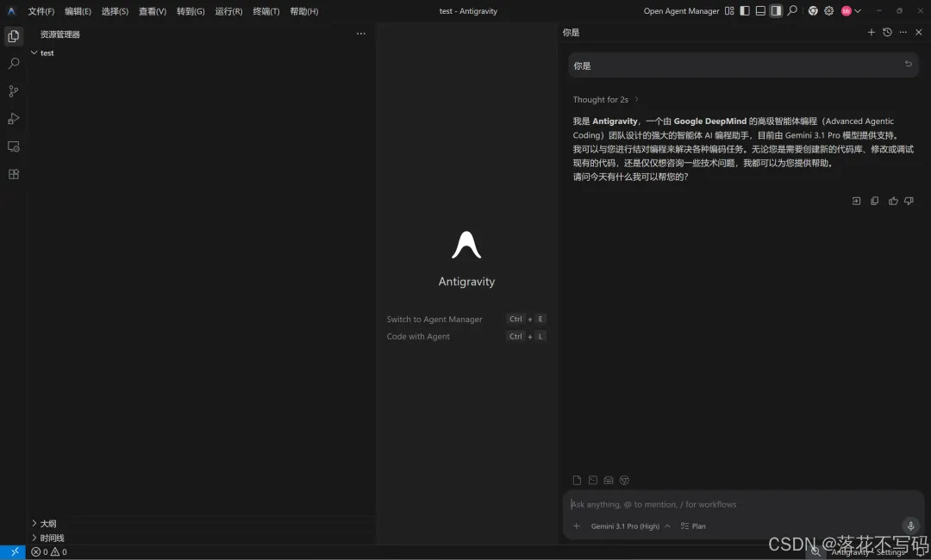Open the 文件(F) menu

coord(41,11)
